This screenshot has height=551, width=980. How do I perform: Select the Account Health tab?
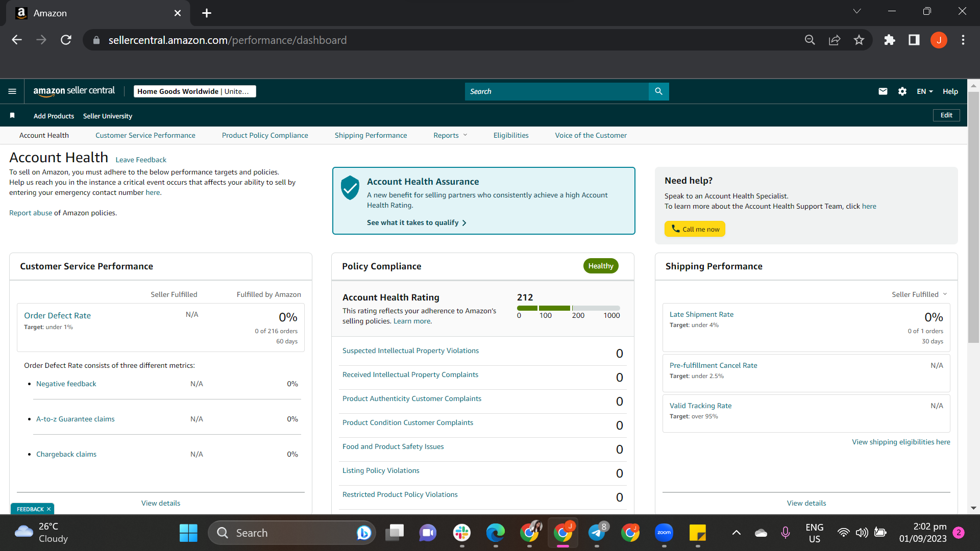pos(44,135)
